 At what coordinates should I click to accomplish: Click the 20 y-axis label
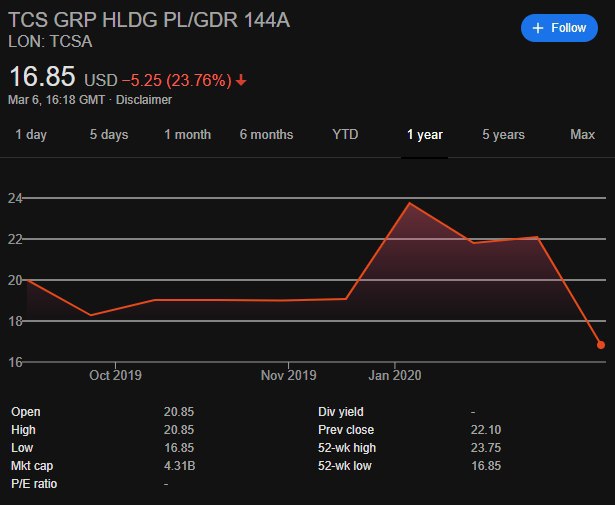(x=15, y=280)
